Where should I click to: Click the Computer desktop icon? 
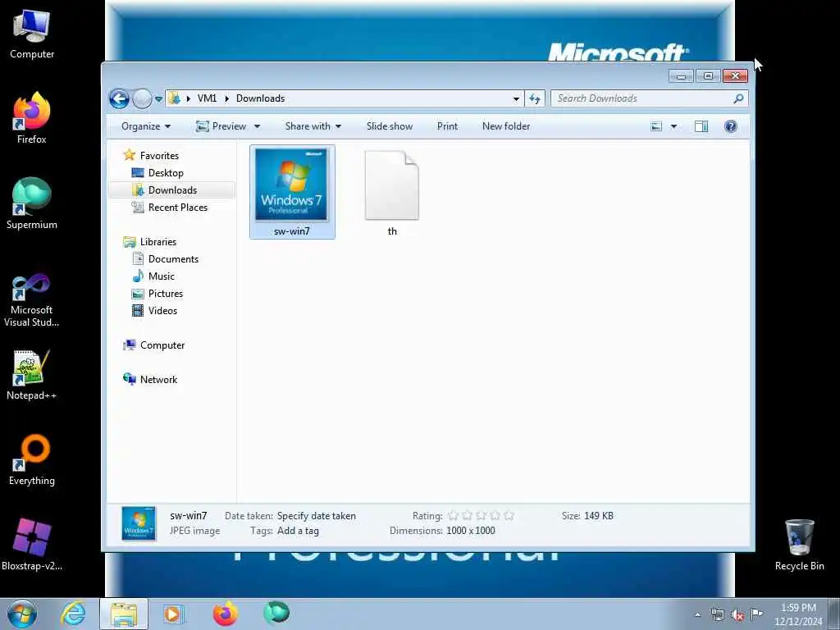(x=32, y=34)
